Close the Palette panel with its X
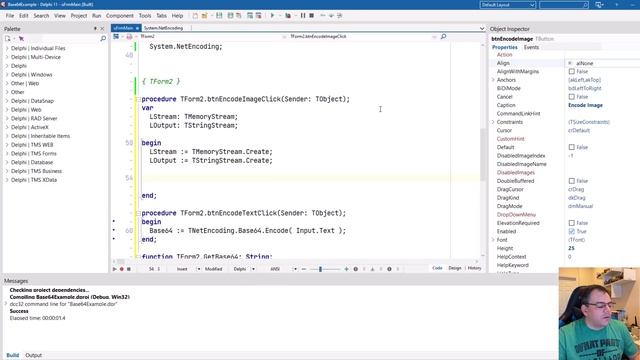The image size is (640, 360). coord(102,29)
